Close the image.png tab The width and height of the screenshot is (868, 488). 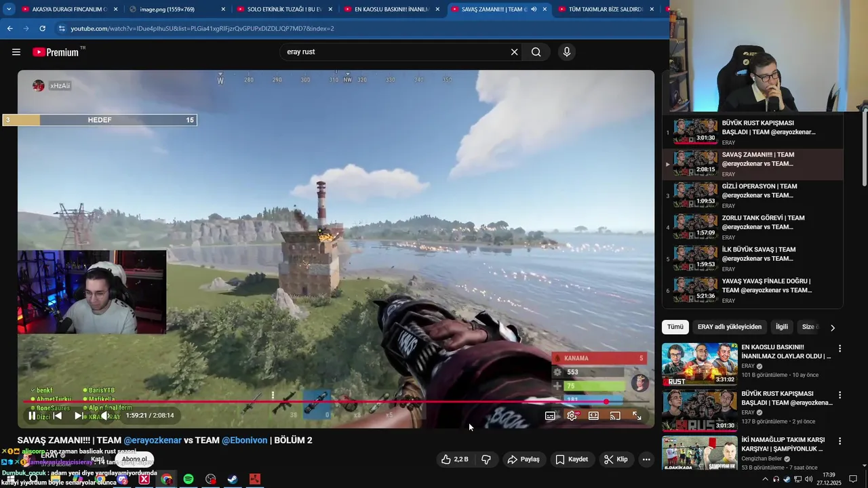tap(223, 9)
